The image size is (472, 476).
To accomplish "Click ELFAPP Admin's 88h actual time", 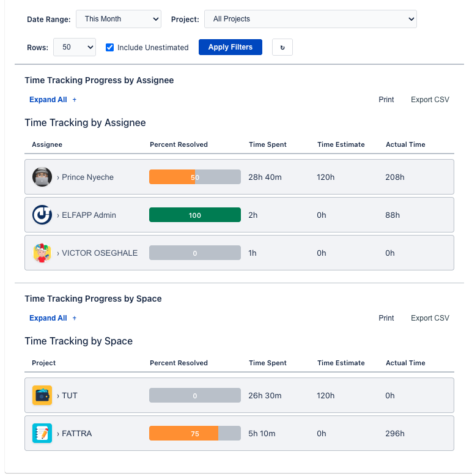I will pos(393,215).
